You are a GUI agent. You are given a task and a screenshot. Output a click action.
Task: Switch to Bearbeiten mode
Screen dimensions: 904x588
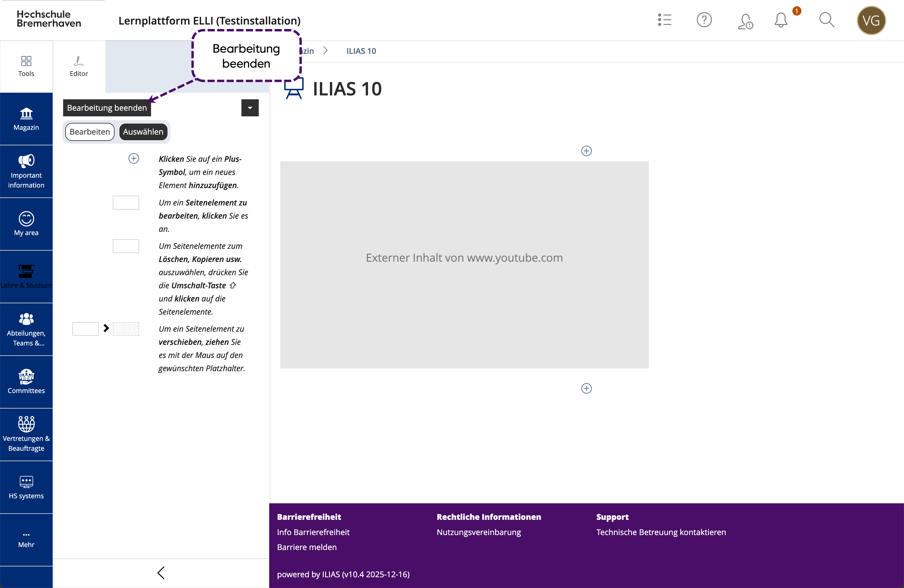tap(90, 132)
